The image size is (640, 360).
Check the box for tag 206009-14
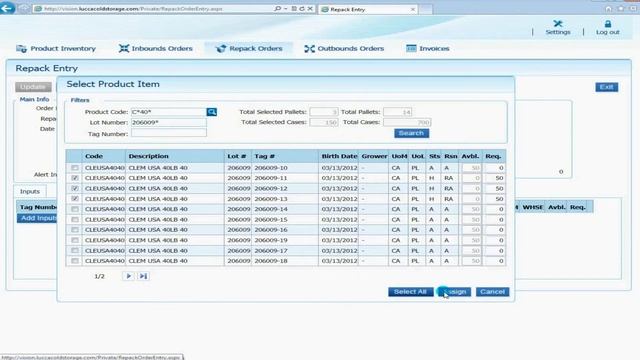pyautogui.click(x=75, y=209)
